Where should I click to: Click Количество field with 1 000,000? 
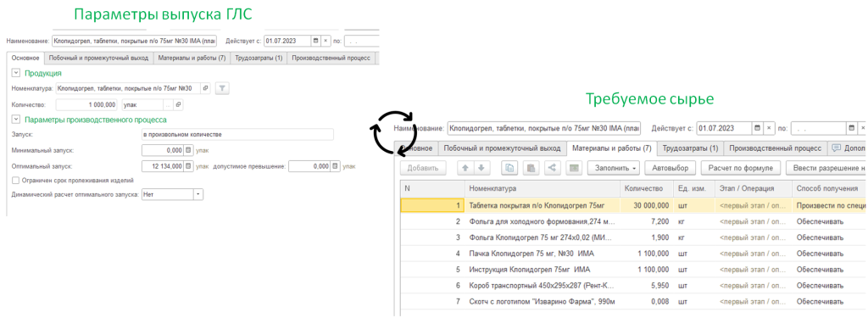(87, 104)
